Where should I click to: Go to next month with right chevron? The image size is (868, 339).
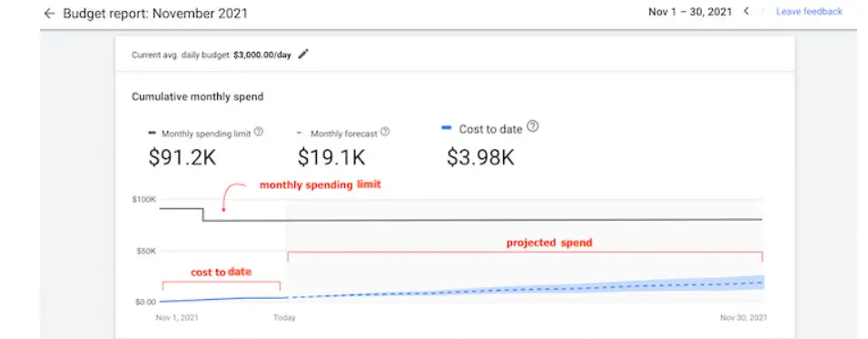tap(763, 11)
